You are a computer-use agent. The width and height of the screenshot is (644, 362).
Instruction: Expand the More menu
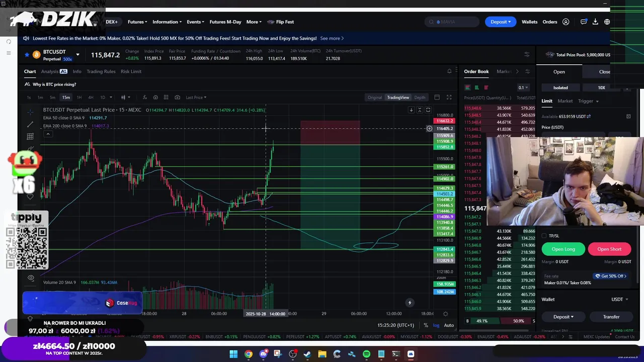click(254, 22)
